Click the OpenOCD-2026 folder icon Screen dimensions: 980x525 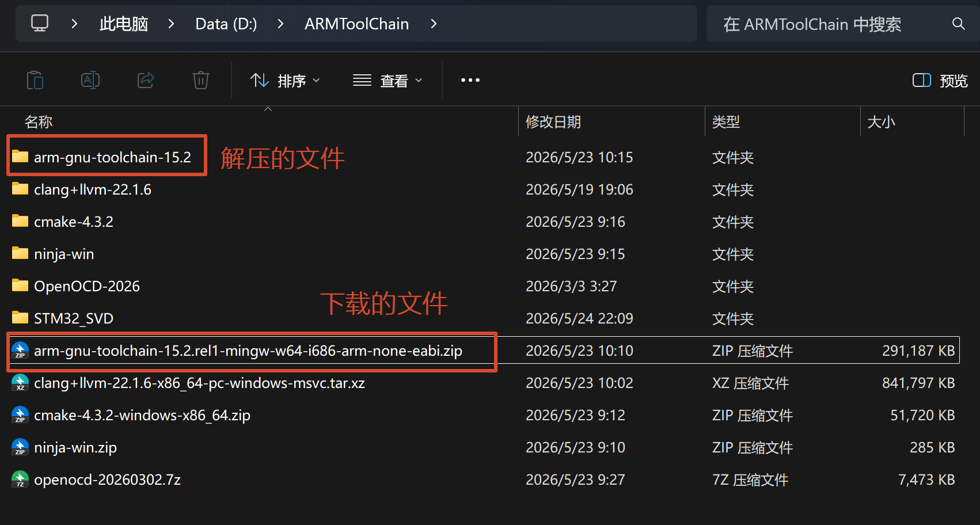pos(20,286)
